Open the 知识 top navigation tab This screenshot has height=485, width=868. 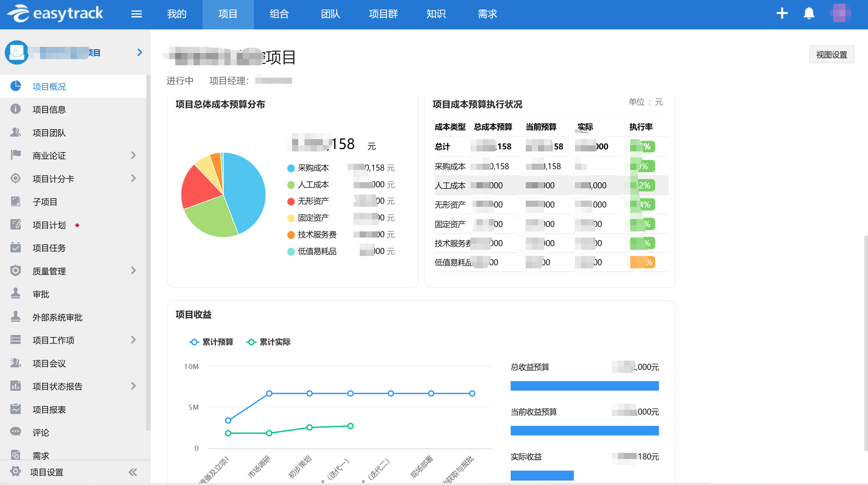[436, 14]
